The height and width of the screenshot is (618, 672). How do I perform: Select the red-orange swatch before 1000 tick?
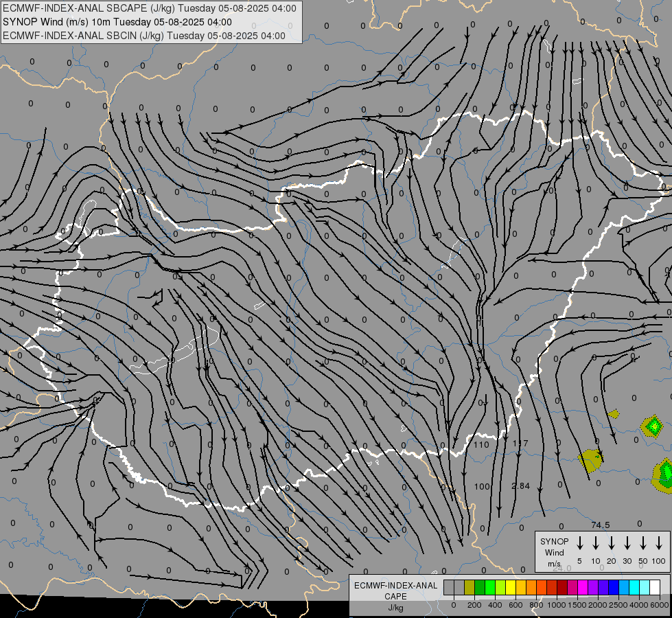point(552,587)
